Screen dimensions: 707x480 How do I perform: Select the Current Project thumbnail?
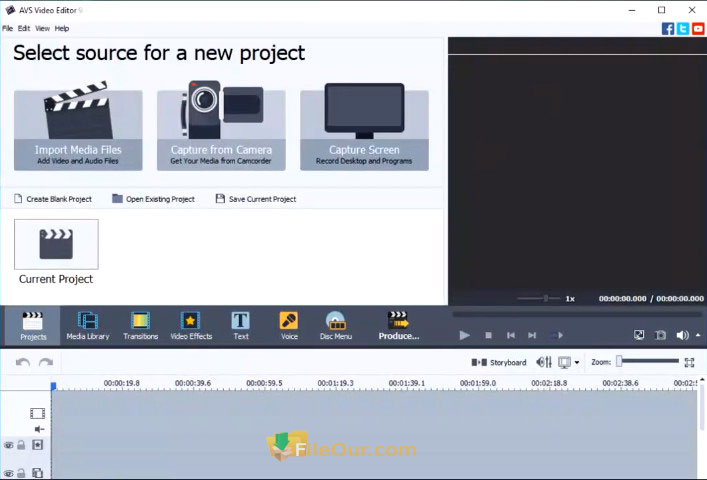(x=56, y=244)
